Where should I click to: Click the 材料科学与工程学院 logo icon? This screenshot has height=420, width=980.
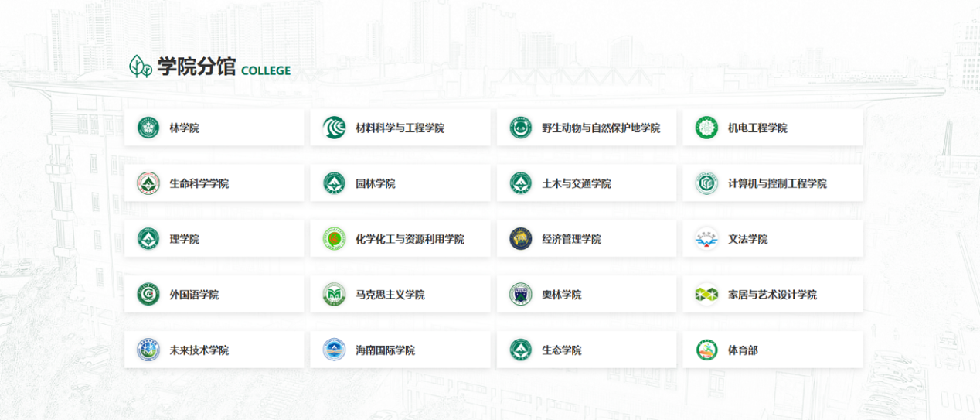(334, 128)
